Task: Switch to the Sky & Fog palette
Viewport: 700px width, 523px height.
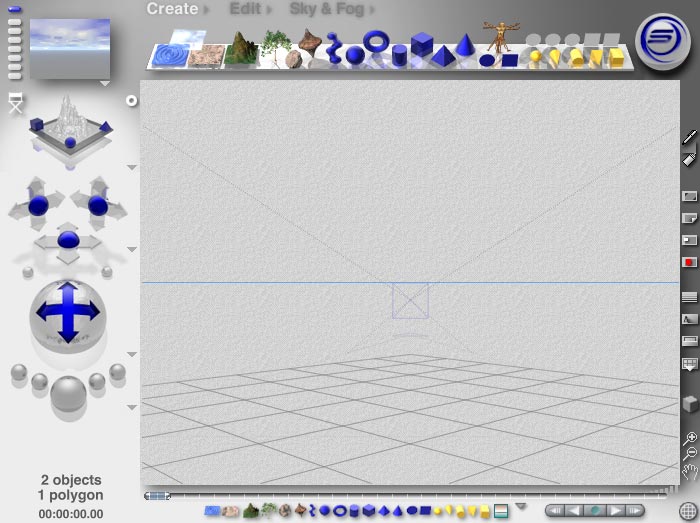Action: click(326, 9)
